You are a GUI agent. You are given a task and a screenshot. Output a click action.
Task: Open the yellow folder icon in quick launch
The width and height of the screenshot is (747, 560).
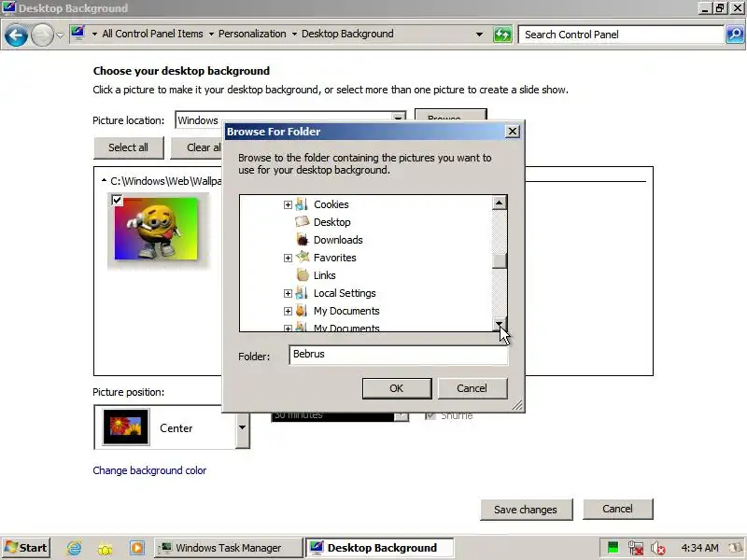point(106,549)
